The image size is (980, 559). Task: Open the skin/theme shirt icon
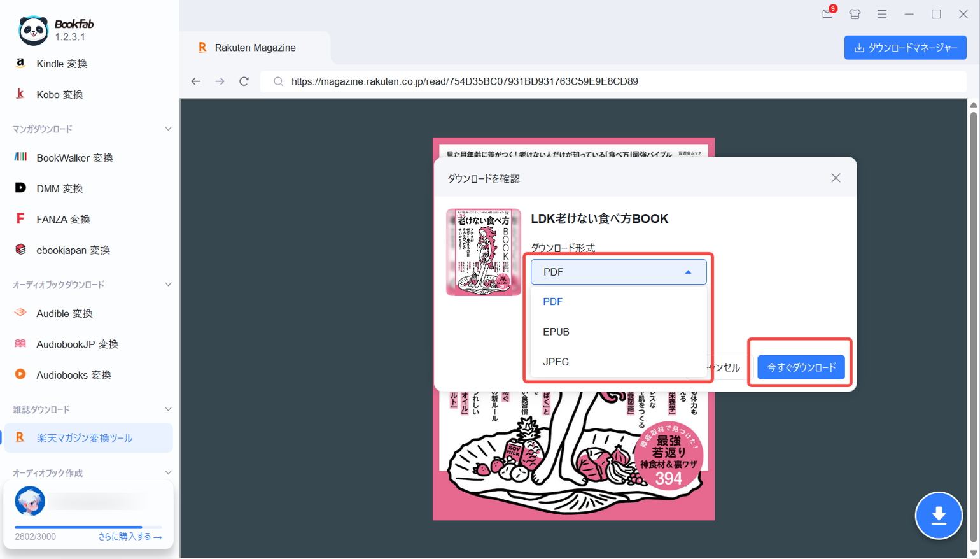(855, 14)
